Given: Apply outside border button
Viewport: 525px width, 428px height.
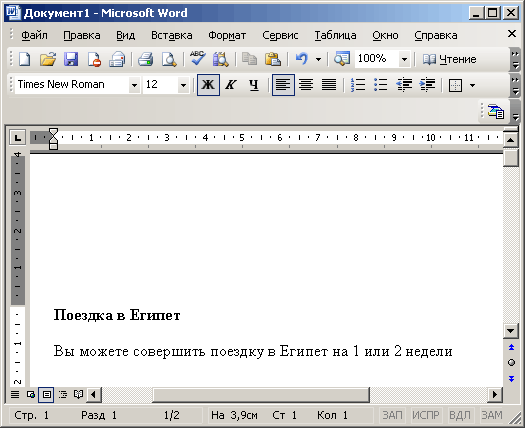Looking at the screenshot, I should pos(455,85).
